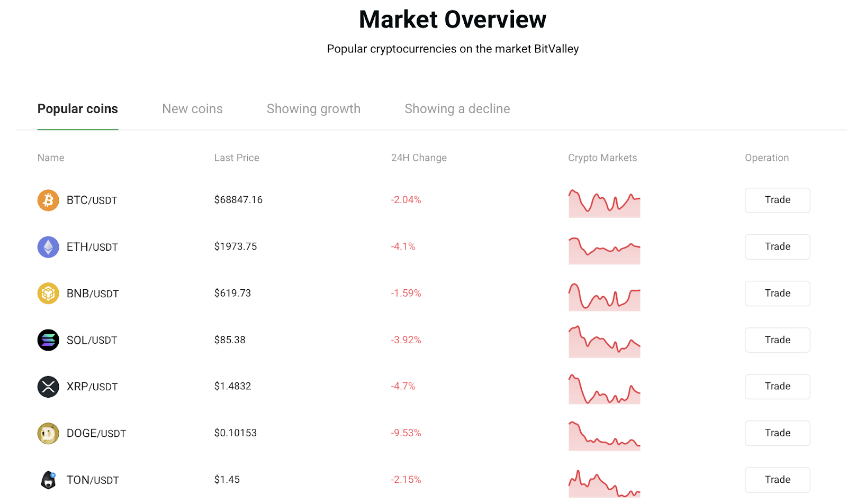Hit Trade for the TON/USDT pair
The image size is (847, 504).
(x=777, y=480)
